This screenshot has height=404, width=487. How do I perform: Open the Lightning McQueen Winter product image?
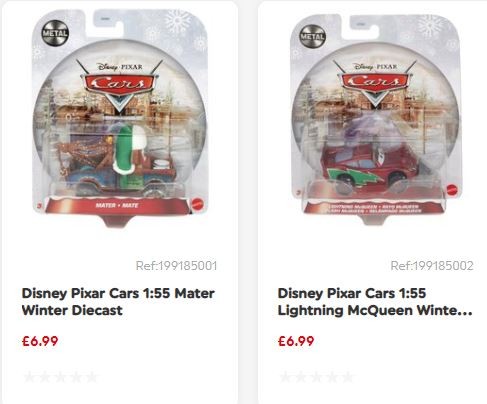tap(376, 118)
